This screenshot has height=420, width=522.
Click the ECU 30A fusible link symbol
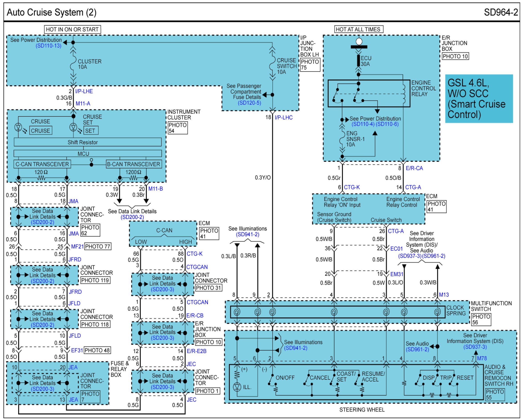point(358,61)
